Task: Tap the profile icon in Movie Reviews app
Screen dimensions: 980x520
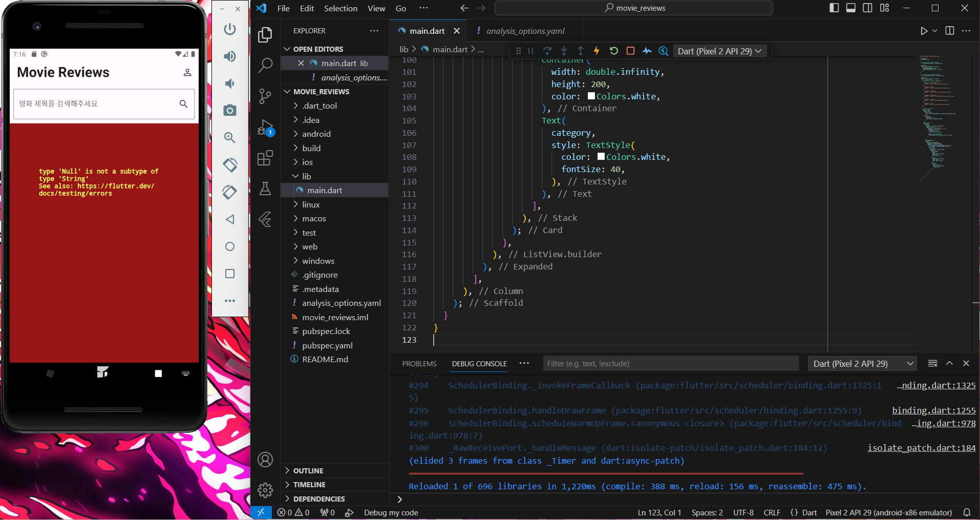Action: tap(187, 73)
